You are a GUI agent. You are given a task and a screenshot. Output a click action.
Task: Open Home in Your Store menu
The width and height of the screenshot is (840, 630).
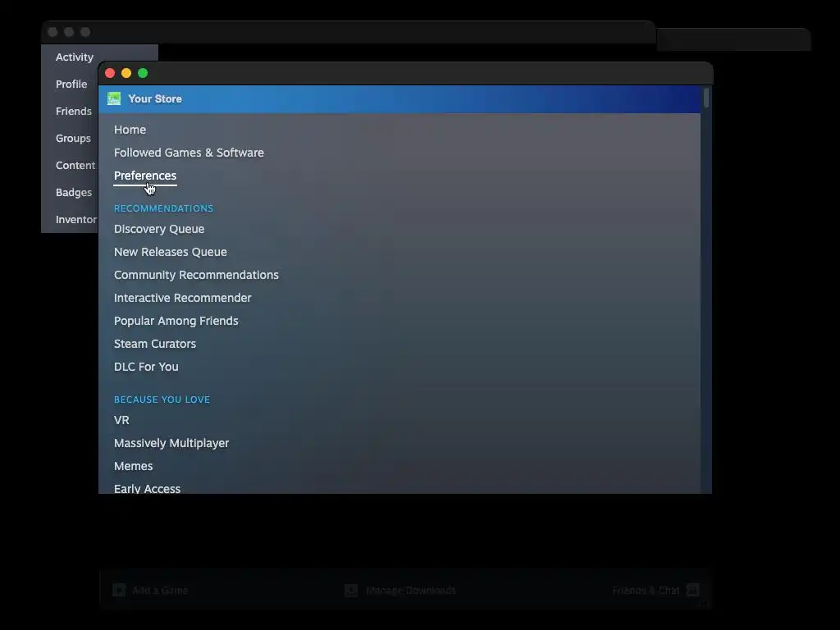tap(130, 130)
